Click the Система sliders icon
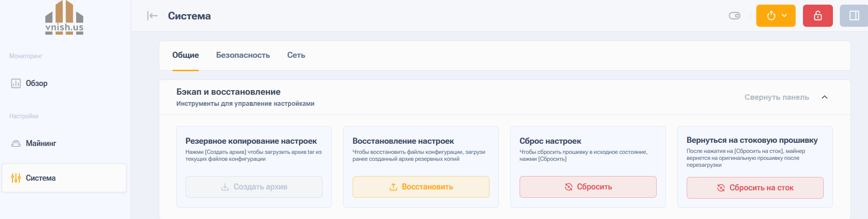 tap(16, 178)
